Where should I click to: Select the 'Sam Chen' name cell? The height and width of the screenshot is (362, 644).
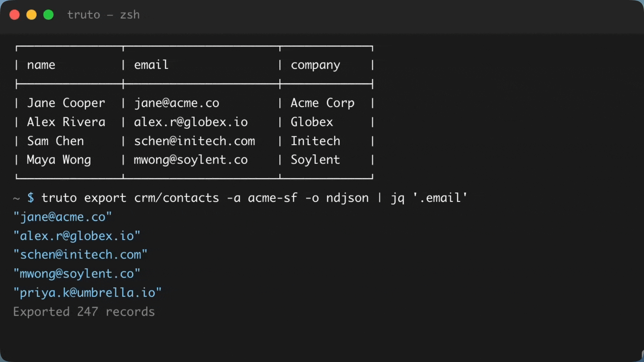(55, 141)
